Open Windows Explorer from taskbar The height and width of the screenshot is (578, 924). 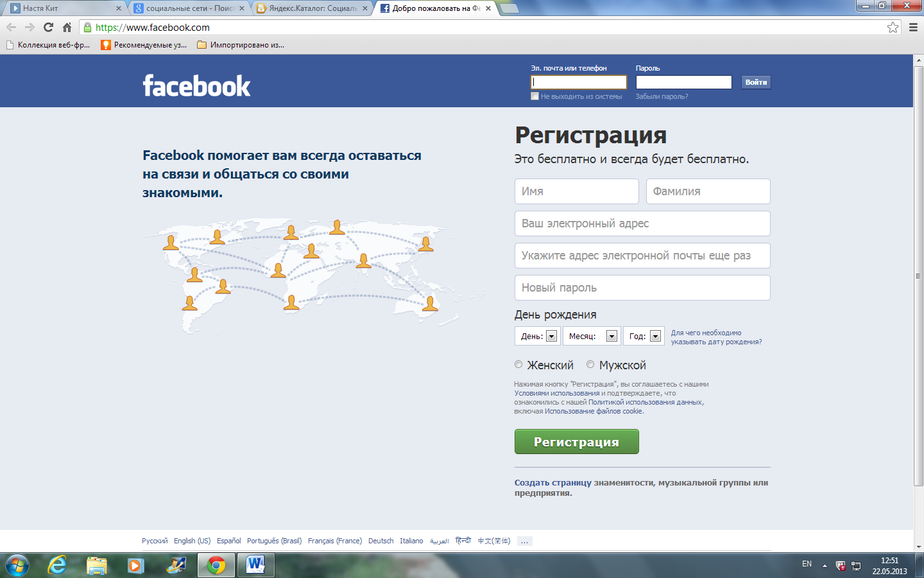pyautogui.click(x=97, y=565)
